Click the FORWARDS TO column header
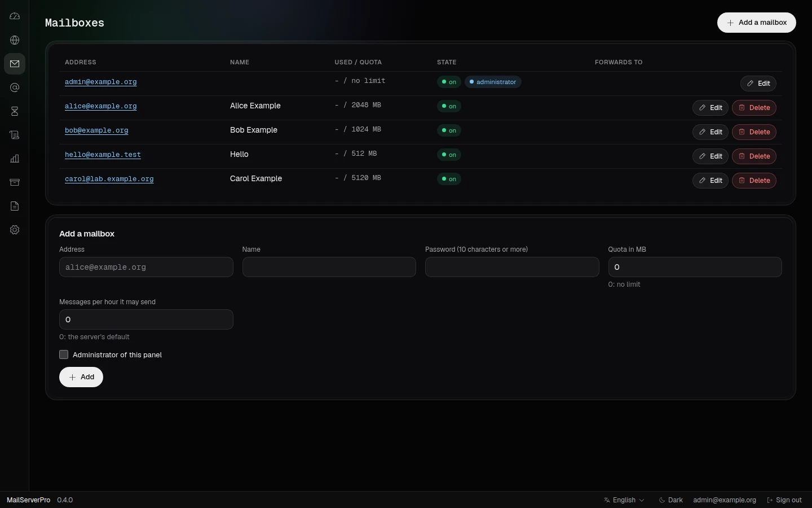This screenshot has height=508, width=812. (x=619, y=62)
